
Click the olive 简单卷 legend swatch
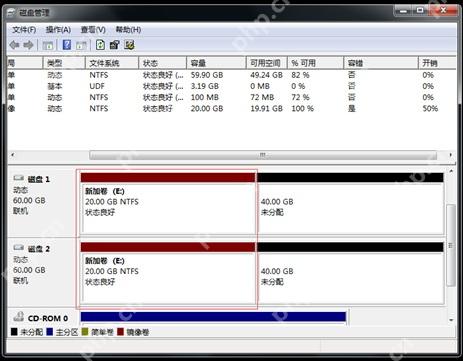coord(85,332)
